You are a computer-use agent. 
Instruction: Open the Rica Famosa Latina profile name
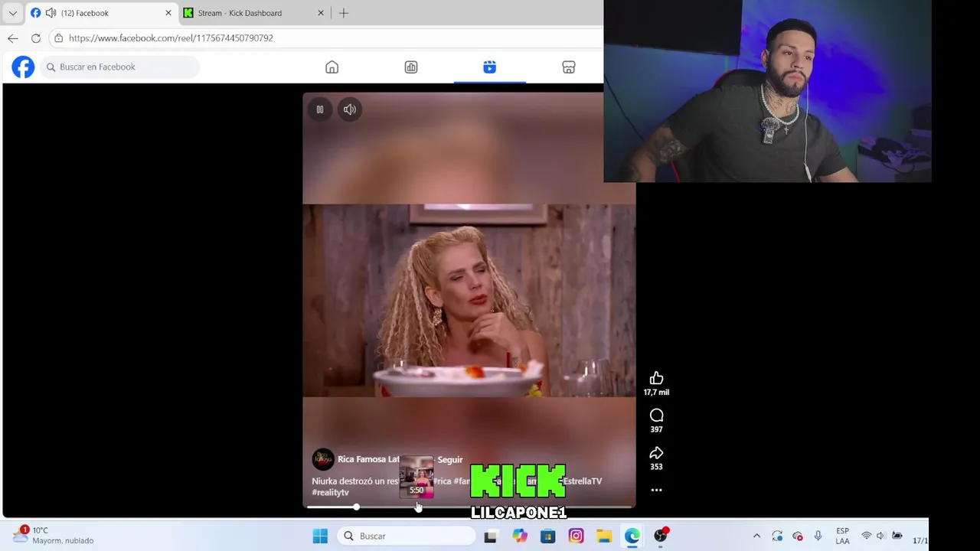click(x=368, y=459)
